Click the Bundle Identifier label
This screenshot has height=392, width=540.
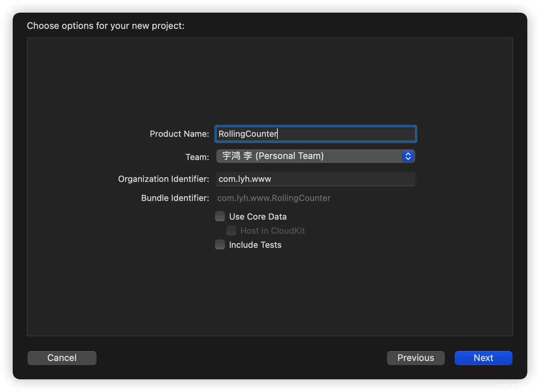(175, 198)
